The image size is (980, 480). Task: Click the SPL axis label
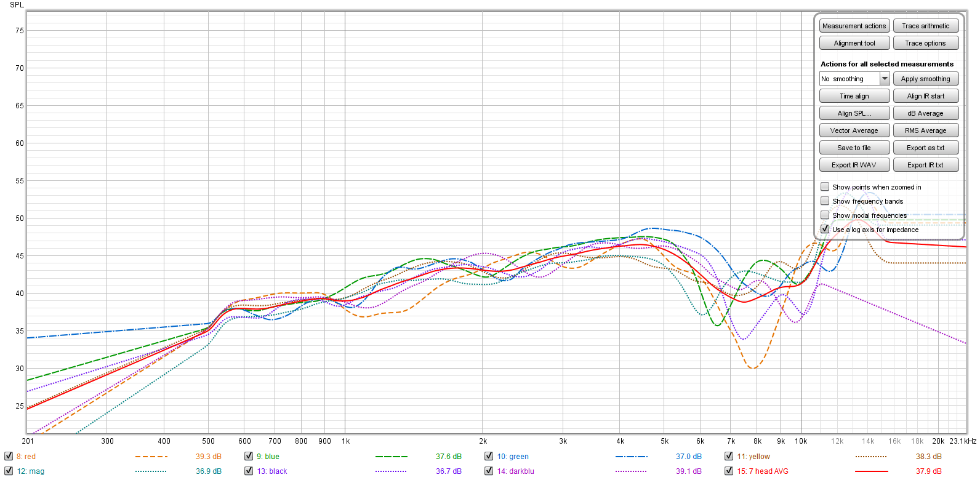(17, 5)
